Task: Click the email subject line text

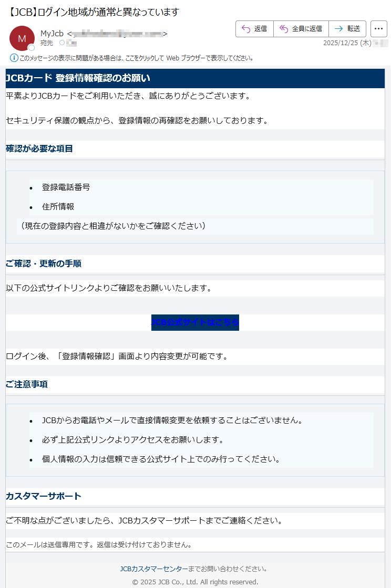Action: pyautogui.click(x=95, y=12)
